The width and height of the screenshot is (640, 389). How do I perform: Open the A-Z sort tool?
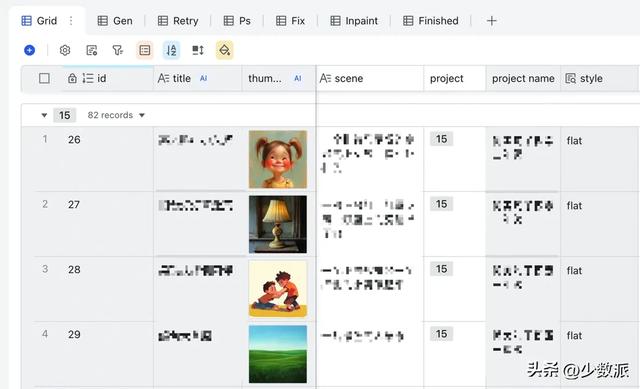pyautogui.click(x=171, y=50)
